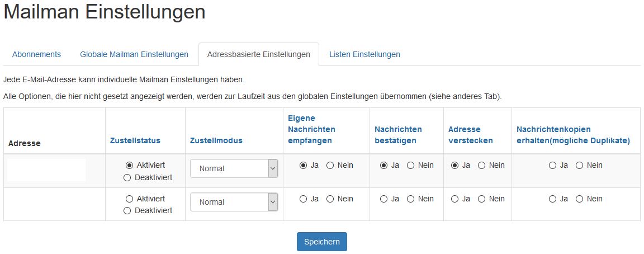Select the Adressbasierte Einstellungen tab
The width and height of the screenshot is (644, 254).
[258, 54]
